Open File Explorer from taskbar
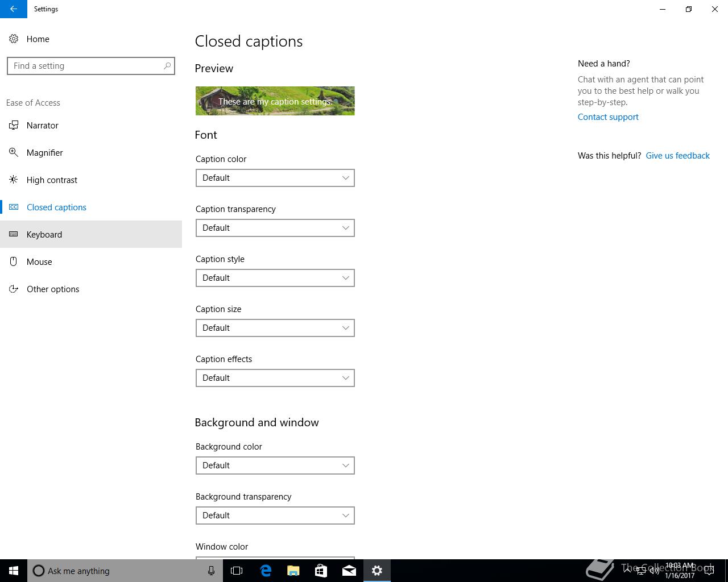728x582 pixels. [x=293, y=571]
